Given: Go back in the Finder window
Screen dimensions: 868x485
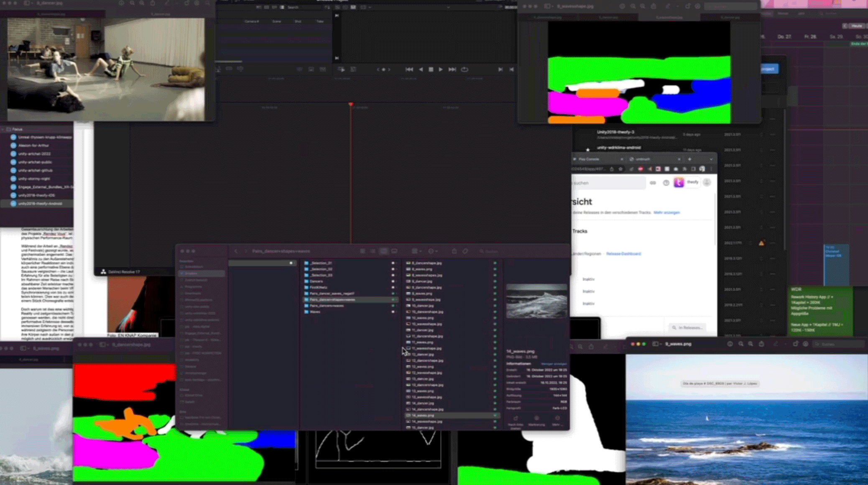Looking at the screenshot, I should 236,251.
